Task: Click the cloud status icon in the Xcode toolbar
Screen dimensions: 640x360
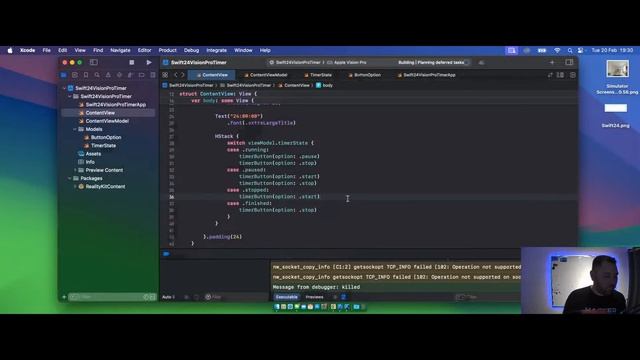Action: click(482, 62)
